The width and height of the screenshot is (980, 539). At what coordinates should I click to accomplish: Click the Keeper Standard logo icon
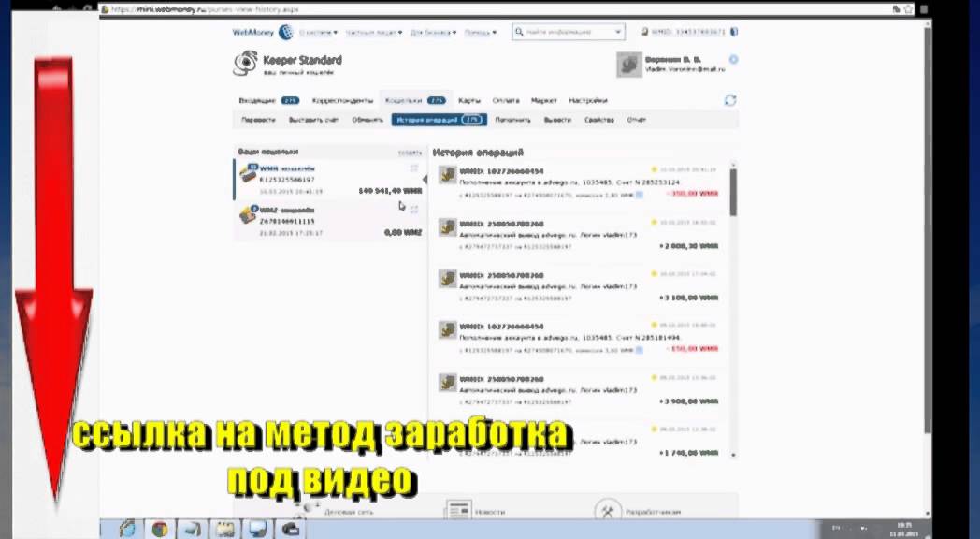coord(245,63)
